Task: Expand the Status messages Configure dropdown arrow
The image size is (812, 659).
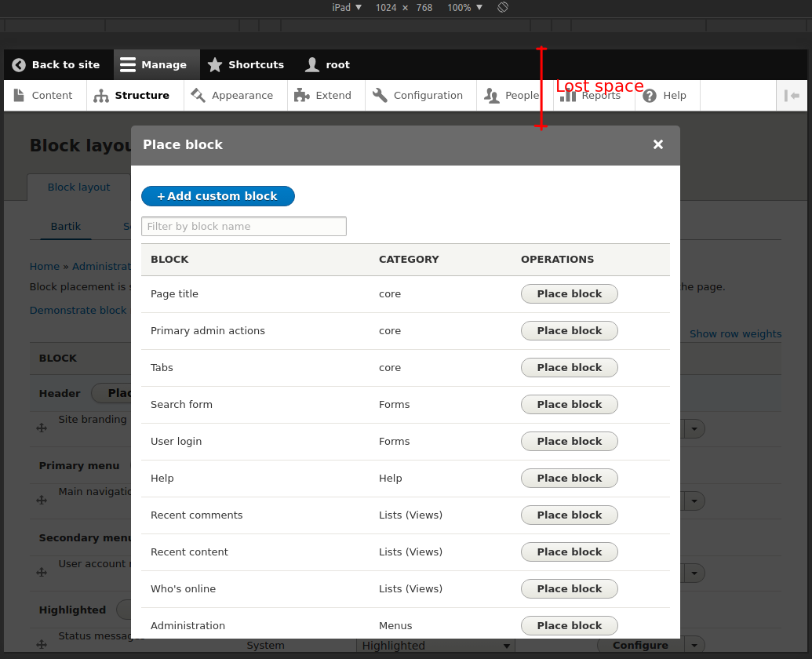Action: tap(694, 645)
